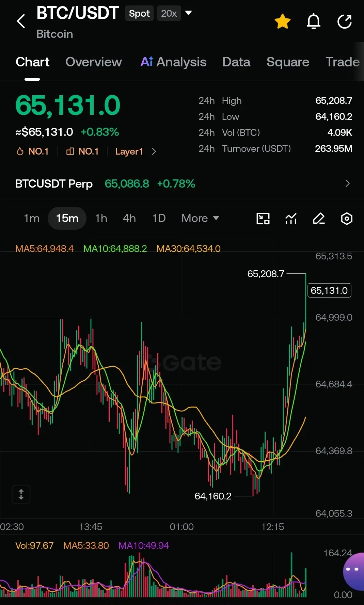Tap the 64,160.2 low marker on chart

coord(213,496)
